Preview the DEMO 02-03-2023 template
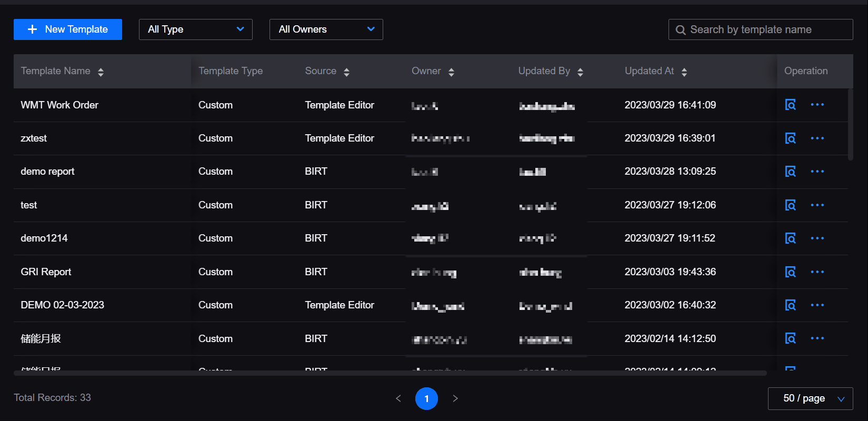 790,305
